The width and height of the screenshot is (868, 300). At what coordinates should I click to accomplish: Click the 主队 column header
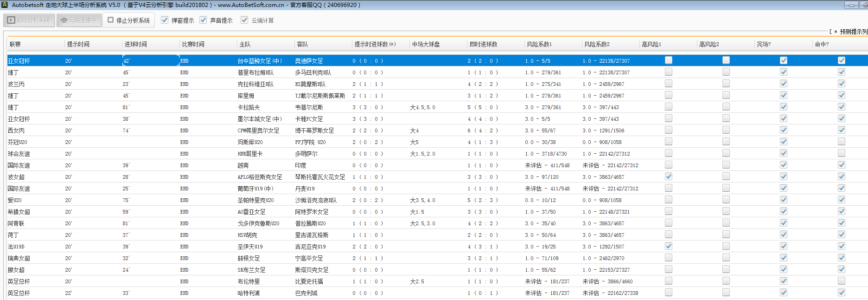(245, 44)
